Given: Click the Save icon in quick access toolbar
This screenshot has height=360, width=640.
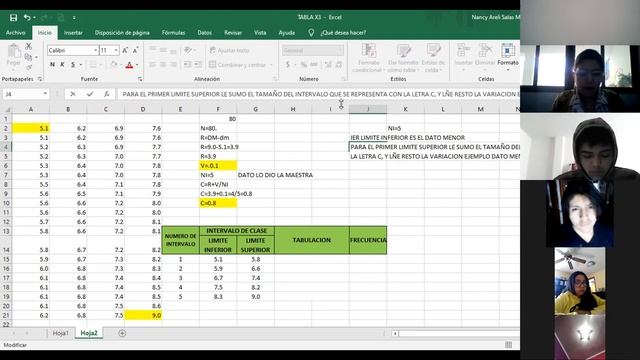Looking at the screenshot, I should click(x=13, y=18).
